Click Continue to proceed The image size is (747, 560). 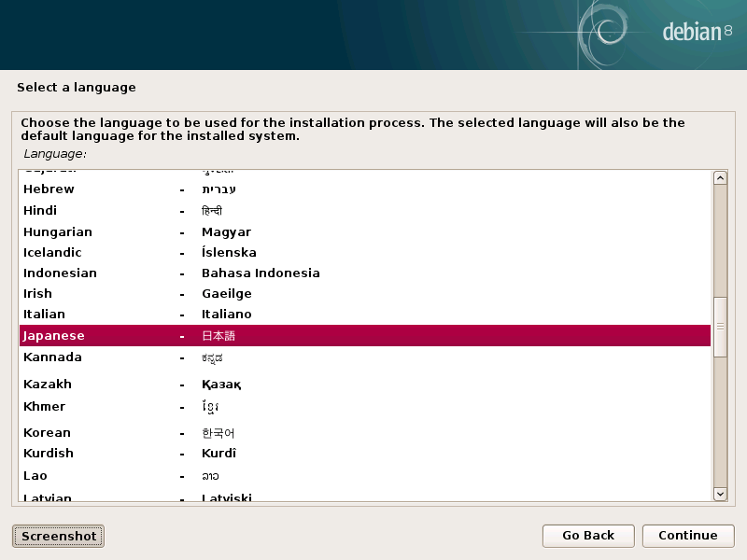[x=687, y=536]
